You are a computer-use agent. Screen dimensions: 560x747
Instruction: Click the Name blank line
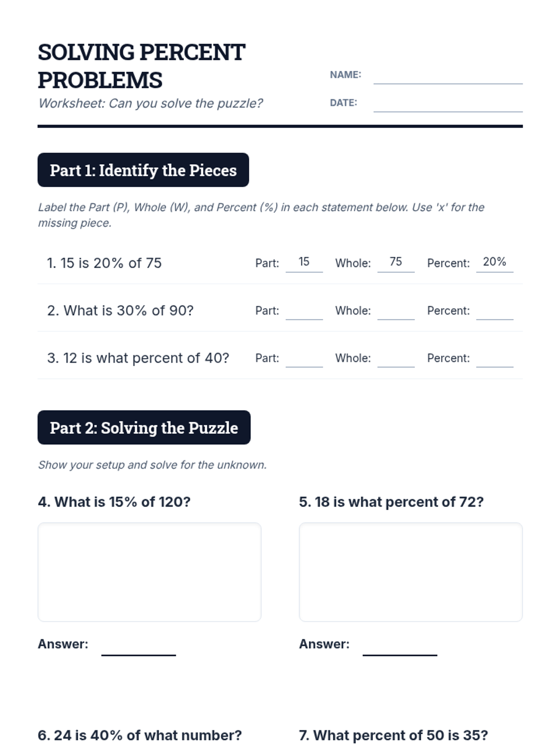point(448,77)
